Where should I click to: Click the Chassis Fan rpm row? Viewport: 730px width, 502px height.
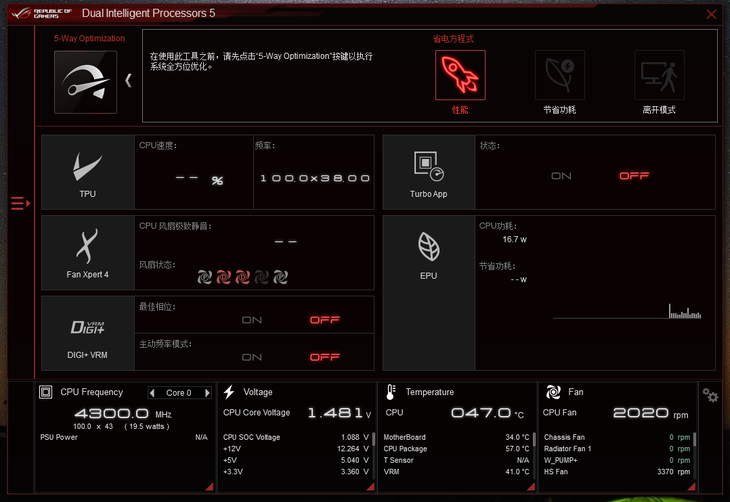[x=617, y=437]
